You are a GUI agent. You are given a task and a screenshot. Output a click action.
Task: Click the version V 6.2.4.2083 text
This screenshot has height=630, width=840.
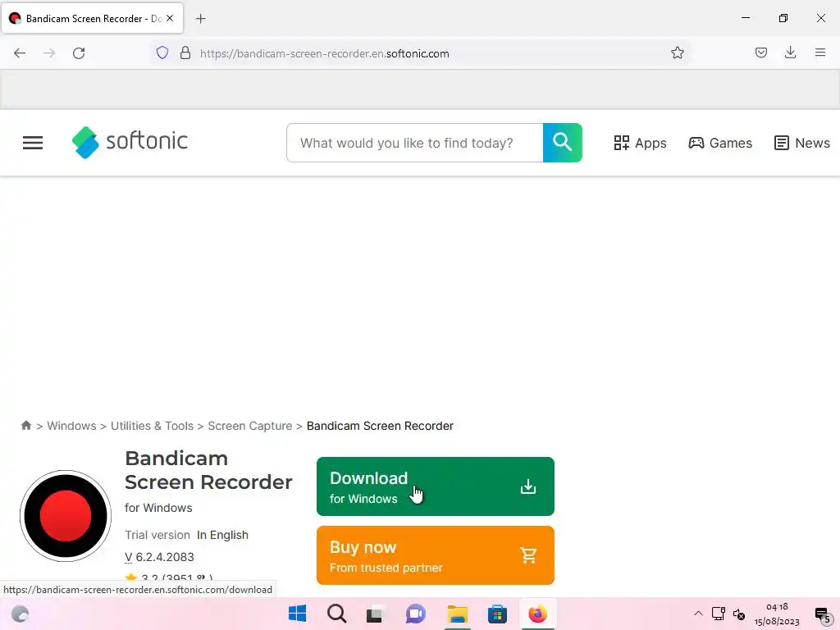pyautogui.click(x=160, y=557)
